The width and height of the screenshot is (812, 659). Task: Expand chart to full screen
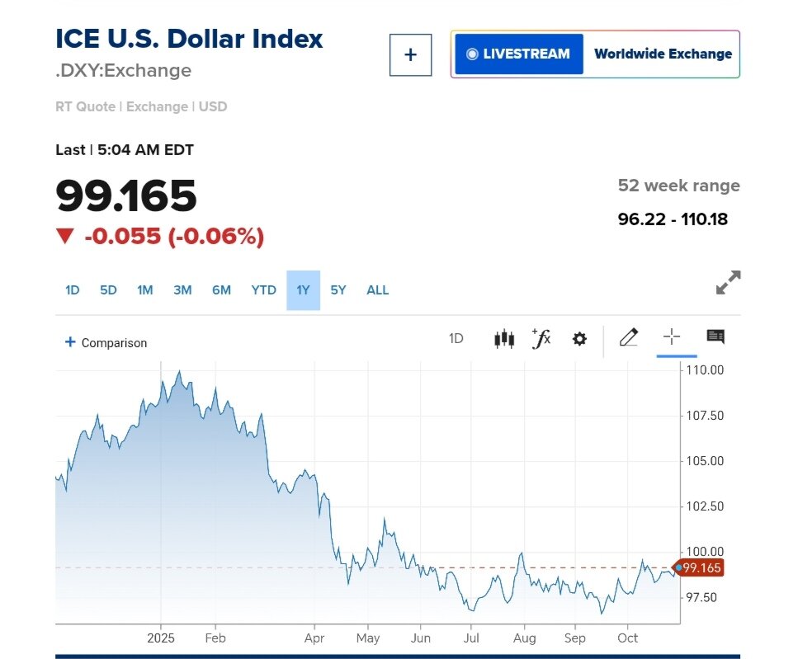[728, 283]
